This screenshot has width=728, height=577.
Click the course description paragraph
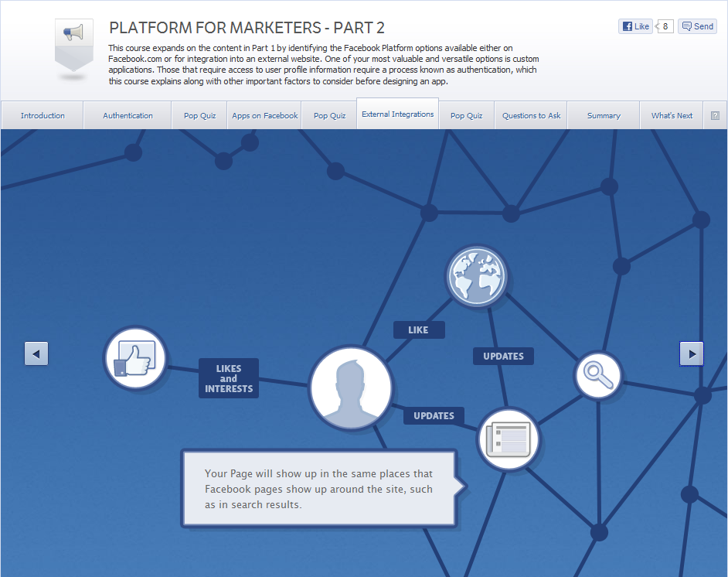[x=324, y=64]
